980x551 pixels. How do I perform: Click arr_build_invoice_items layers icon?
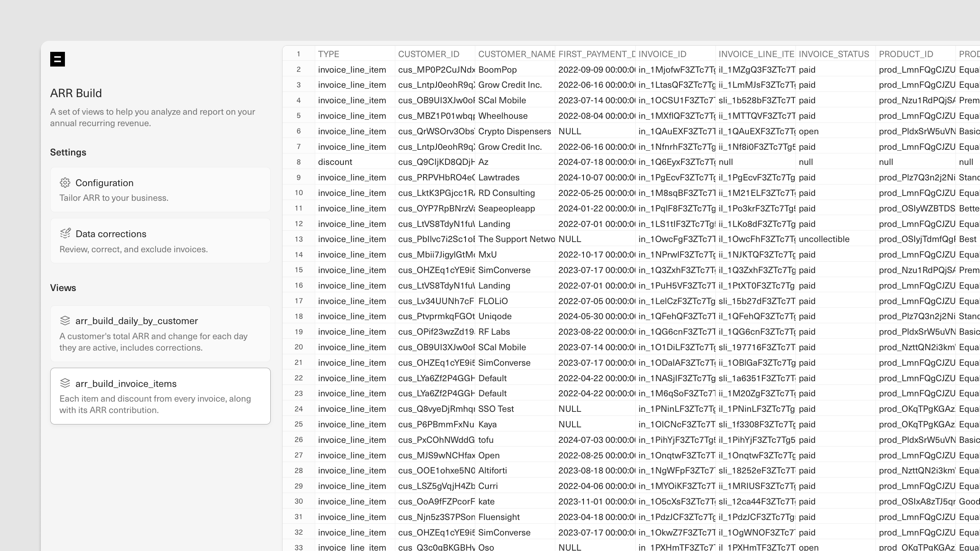tap(65, 383)
